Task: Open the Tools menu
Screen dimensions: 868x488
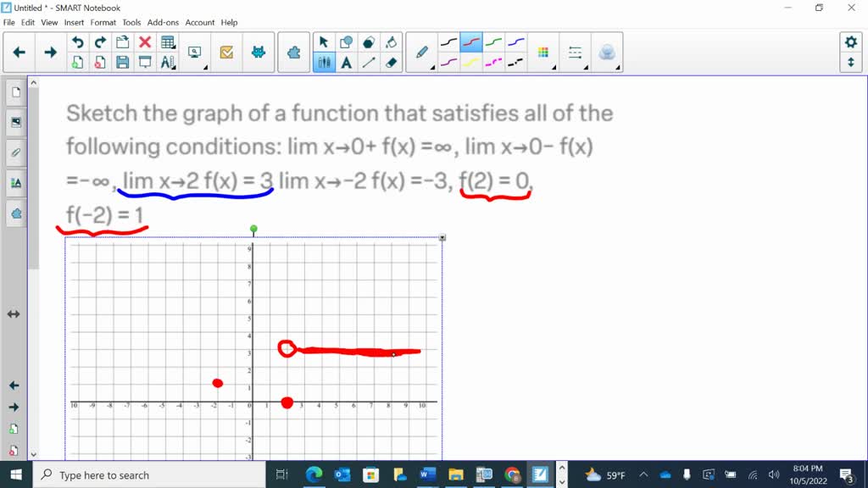Action: 131,23
